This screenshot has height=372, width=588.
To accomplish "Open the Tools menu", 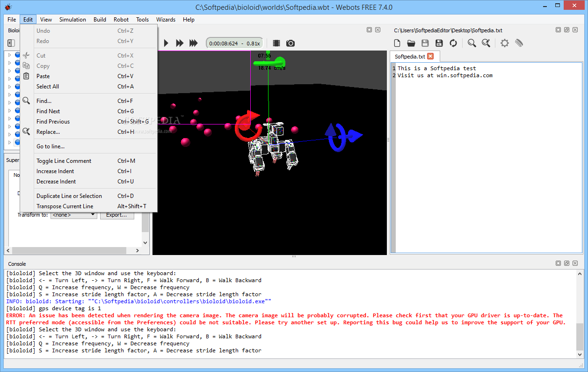I will [143, 20].
